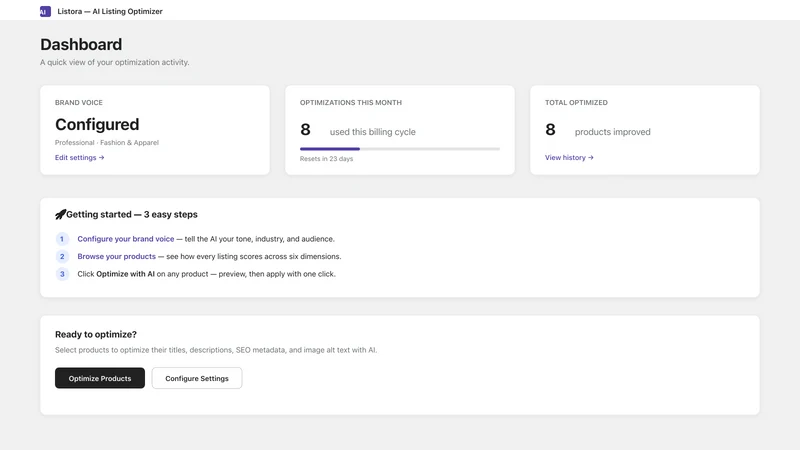Click the 'Ready to optimize?' heading
Image resolution: width=800 pixels, height=450 pixels.
click(x=96, y=334)
